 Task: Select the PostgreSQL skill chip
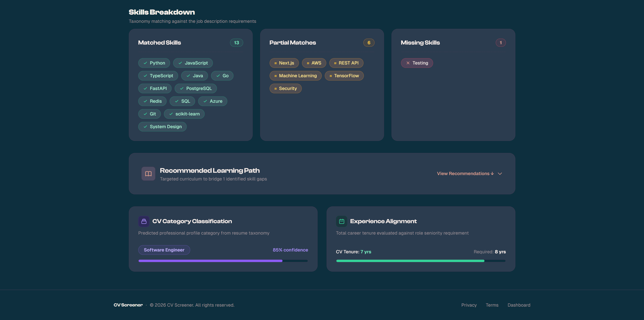pyautogui.click(x=195, y=88)
